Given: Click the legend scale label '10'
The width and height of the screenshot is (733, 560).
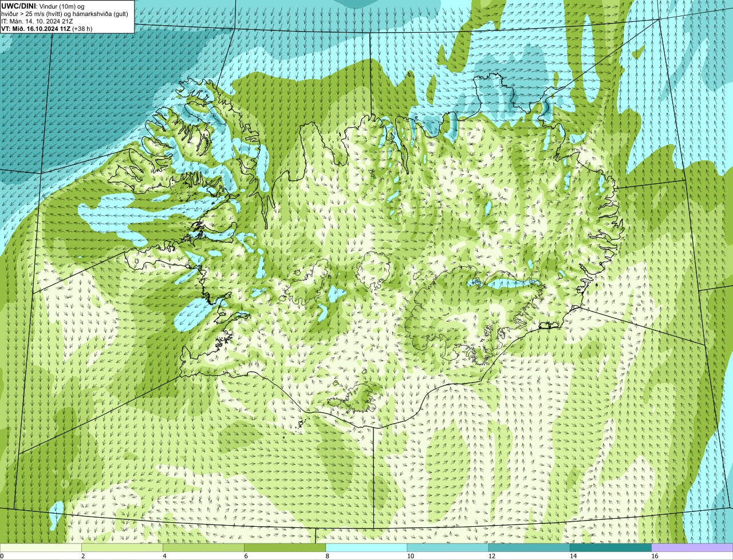Looking at the screenshot, I should (x=411, y=556).
